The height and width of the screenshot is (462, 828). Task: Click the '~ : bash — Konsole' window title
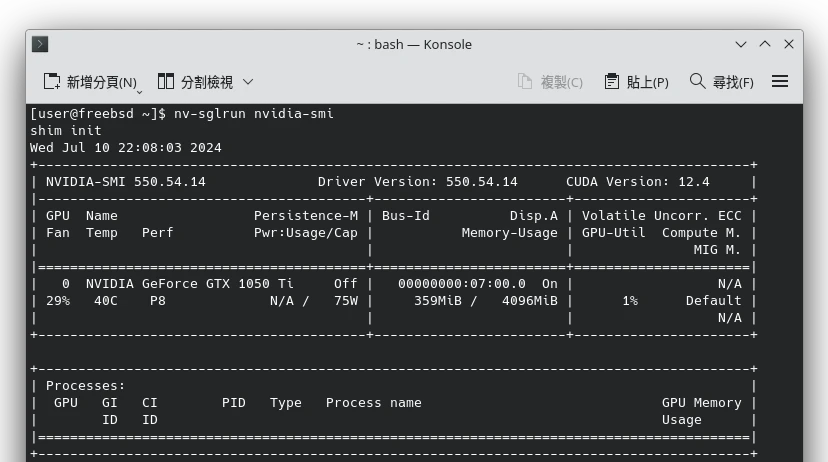click(414, 44)
